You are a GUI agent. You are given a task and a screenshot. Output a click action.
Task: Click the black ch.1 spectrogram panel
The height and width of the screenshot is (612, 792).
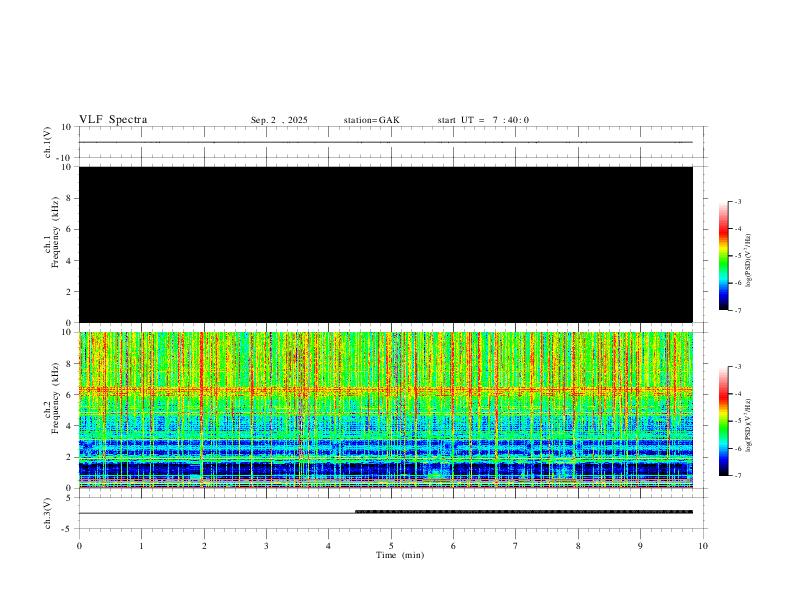385,244
